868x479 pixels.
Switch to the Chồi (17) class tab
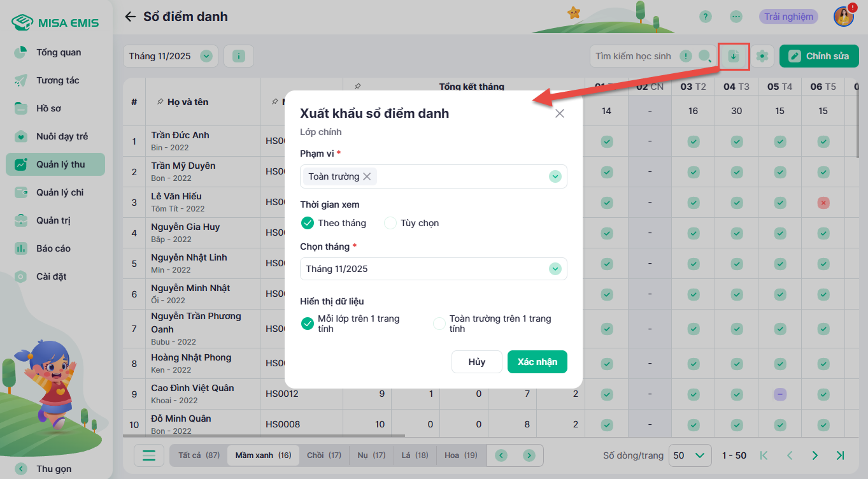pyautogui.click(x=324, y=455)
